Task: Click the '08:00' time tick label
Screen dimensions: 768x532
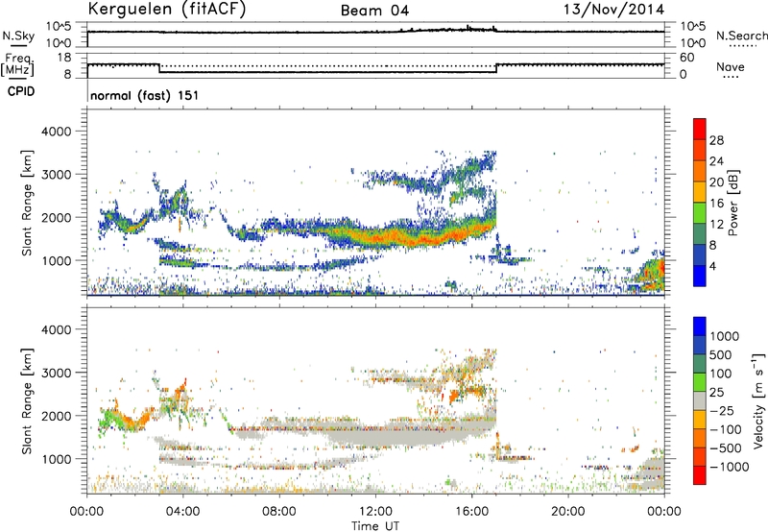Action: (278, 512)
